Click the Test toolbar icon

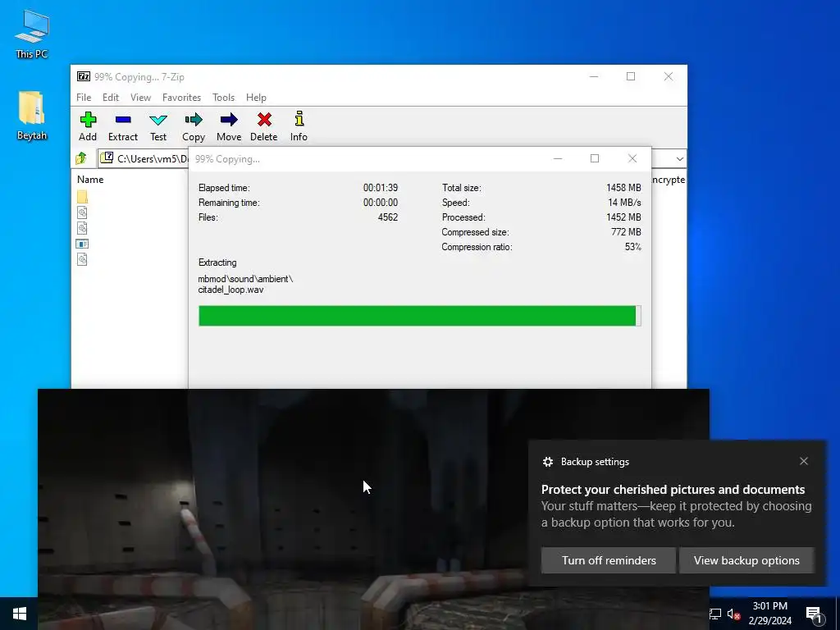point(158,120)
